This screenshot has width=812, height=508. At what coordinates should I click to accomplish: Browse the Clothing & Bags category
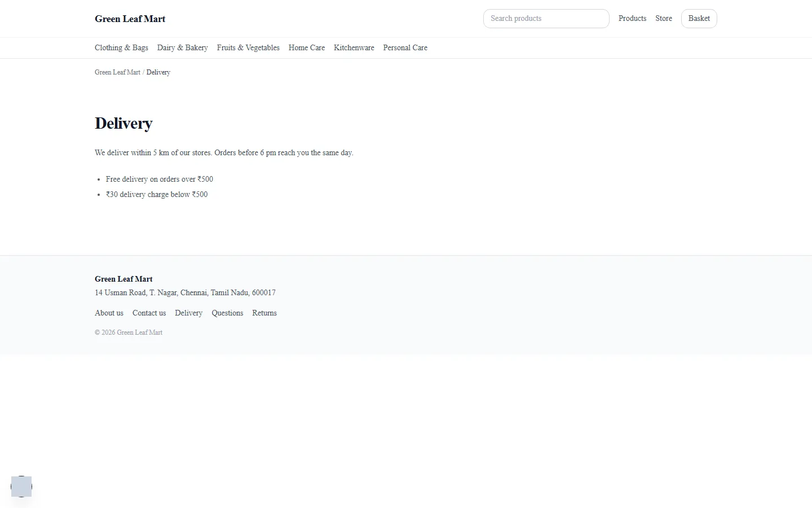pyautogui.click(x=121, y=48)
